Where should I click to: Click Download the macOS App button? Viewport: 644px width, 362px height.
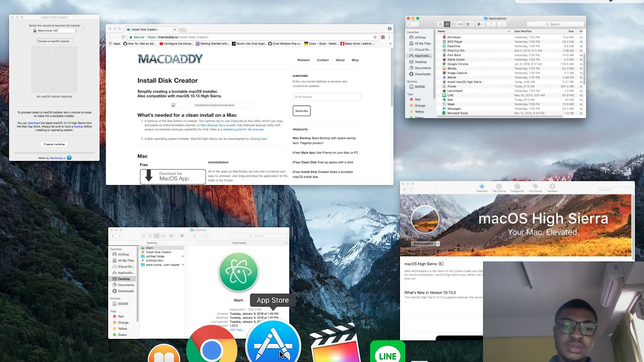click(173, 176)
